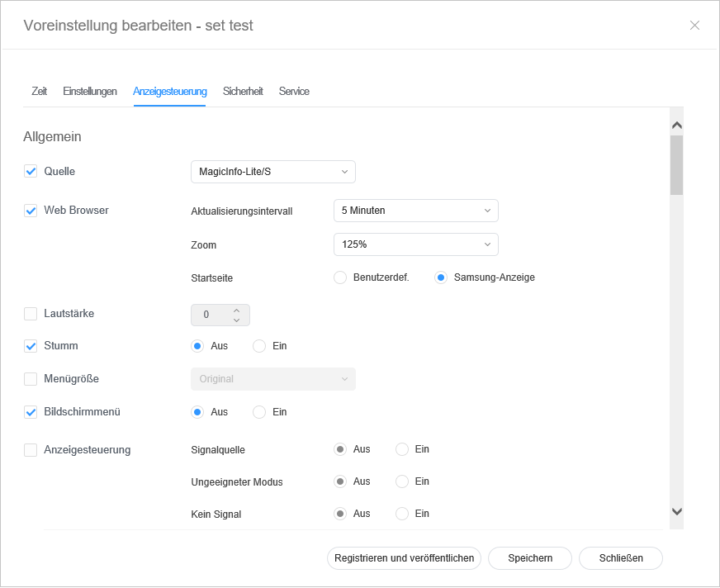Select Benutzerdef. as the Startseite
The height and width of the screenshot is (588, 720).
pyautogui.click(x=340, y=277)
